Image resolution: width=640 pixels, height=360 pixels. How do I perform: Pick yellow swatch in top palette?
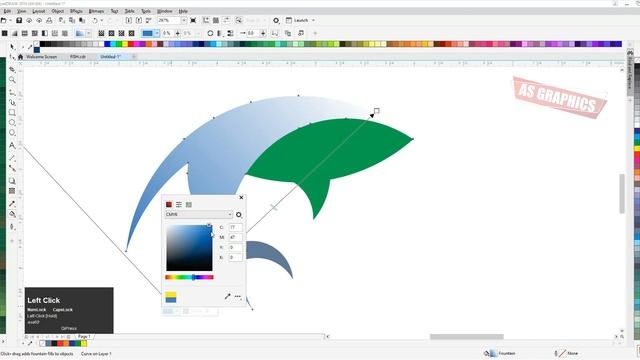pos(125,44)
